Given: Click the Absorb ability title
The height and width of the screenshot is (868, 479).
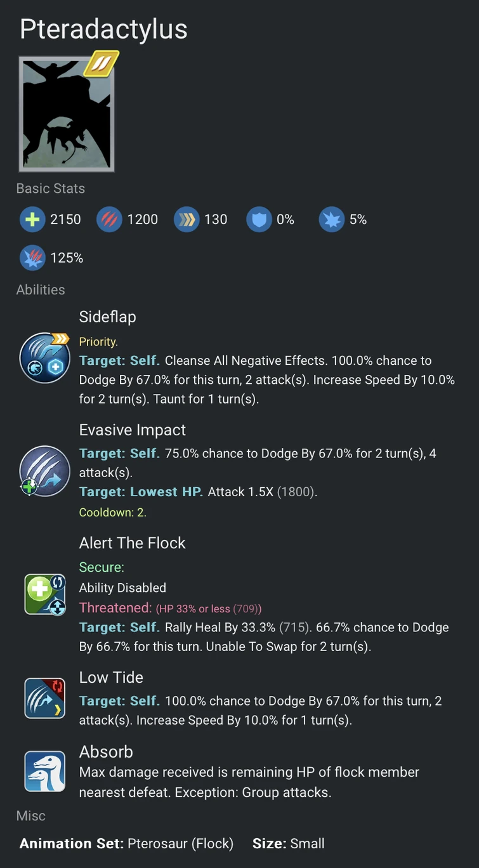Looking at the screenshot, I should pyautogui.click(x=106, y=751).
